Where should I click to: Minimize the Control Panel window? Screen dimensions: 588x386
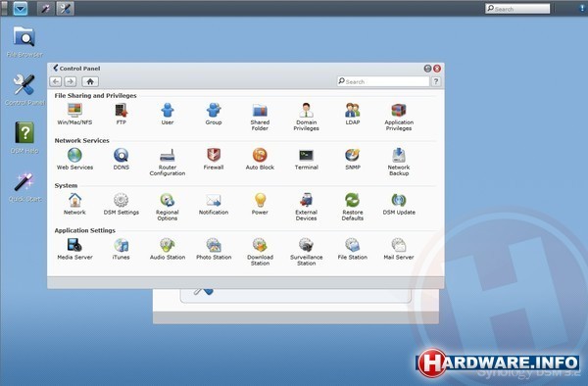pos(427,69)
